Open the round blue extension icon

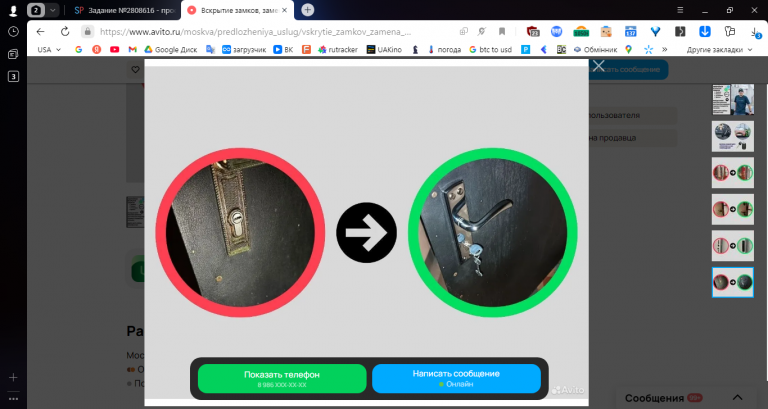coord(556,31)
